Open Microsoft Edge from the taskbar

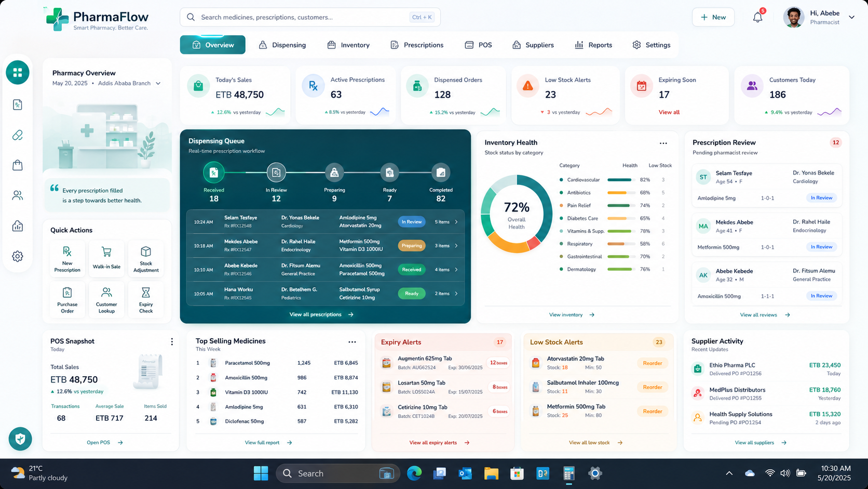pos(414,473)
